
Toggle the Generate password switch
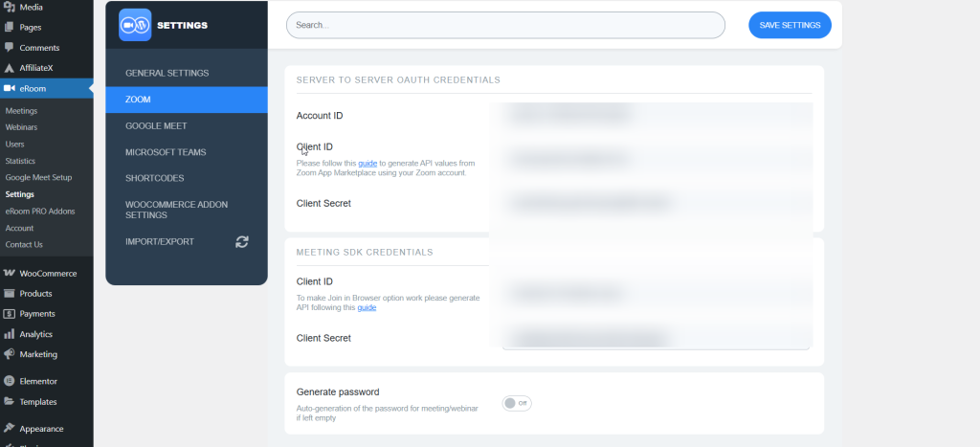(516, 403)
